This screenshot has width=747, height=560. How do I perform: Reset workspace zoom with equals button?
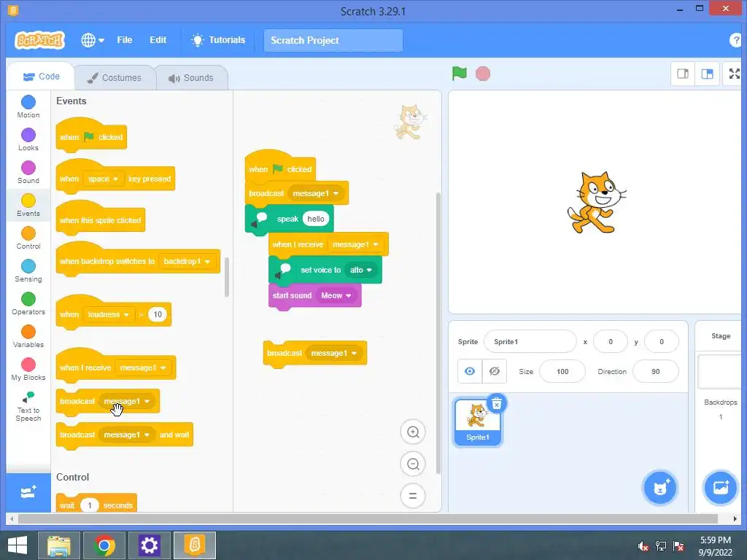pos(413,496)
